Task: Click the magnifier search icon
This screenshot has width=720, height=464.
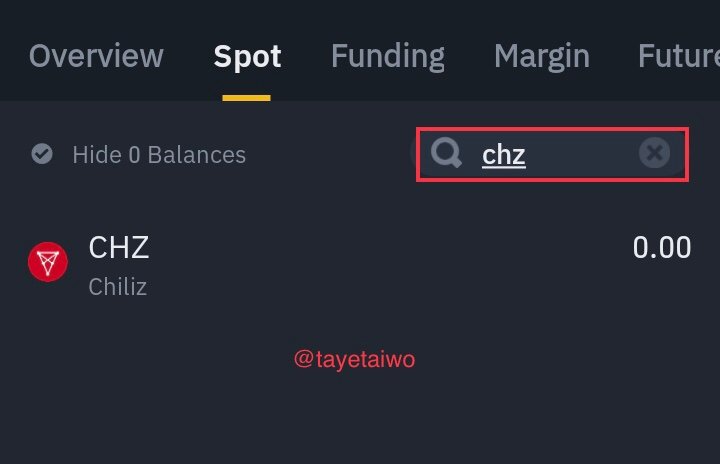Action: pyautogui.click(x=446, y=153)
